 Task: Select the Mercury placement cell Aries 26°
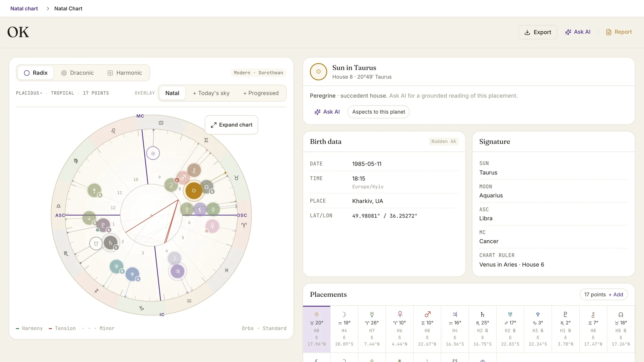372,329
